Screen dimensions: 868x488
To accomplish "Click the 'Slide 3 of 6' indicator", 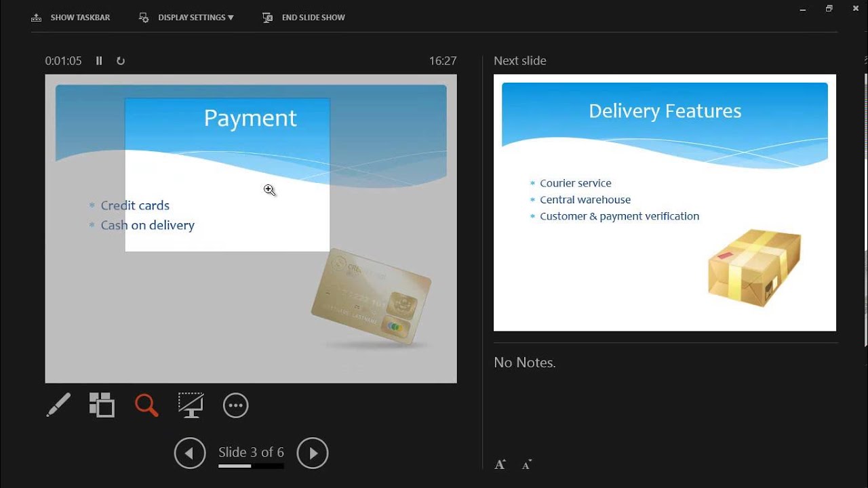I will [x=251, y=452].
